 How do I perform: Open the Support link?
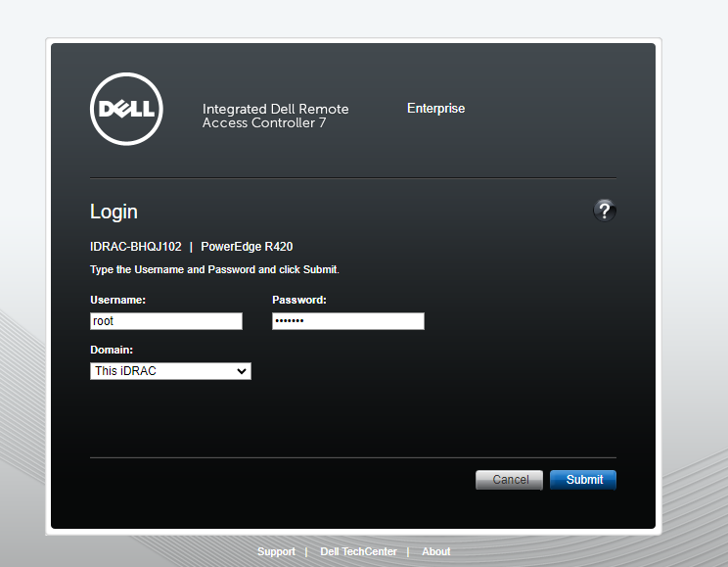[x=276, y=551]
